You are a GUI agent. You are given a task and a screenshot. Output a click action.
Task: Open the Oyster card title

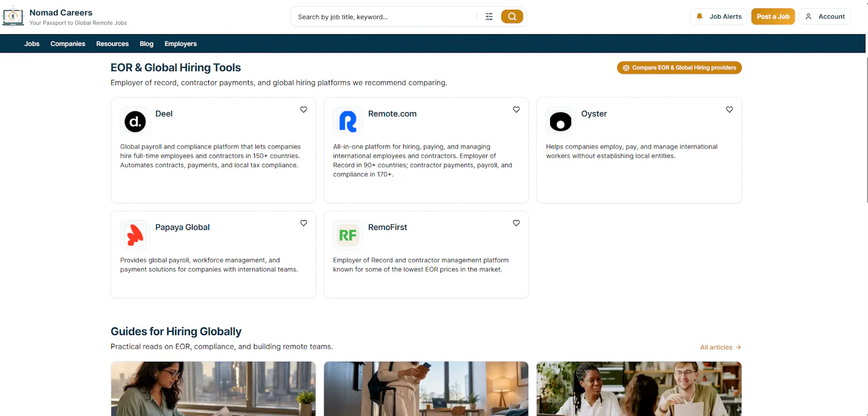click(594, 114)
